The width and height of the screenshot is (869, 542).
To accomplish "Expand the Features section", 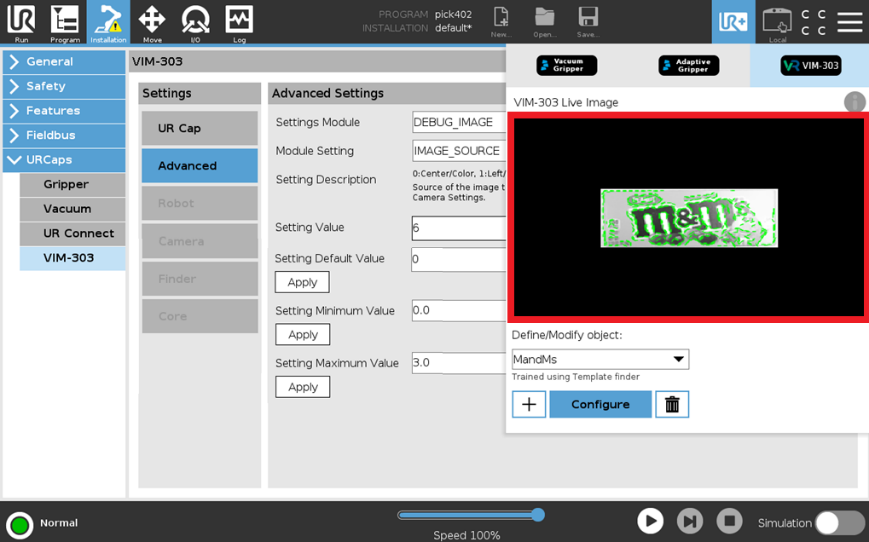I will click(64, 110).
